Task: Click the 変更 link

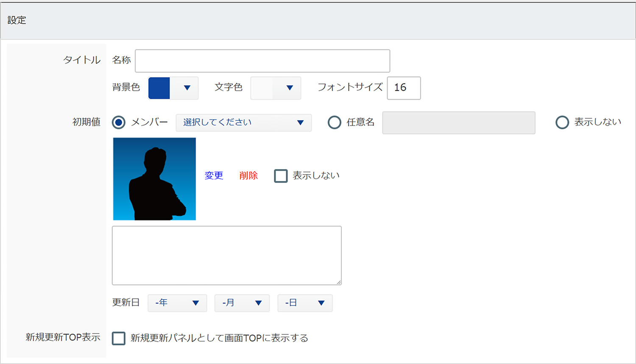Action: [x=214, y=175]
